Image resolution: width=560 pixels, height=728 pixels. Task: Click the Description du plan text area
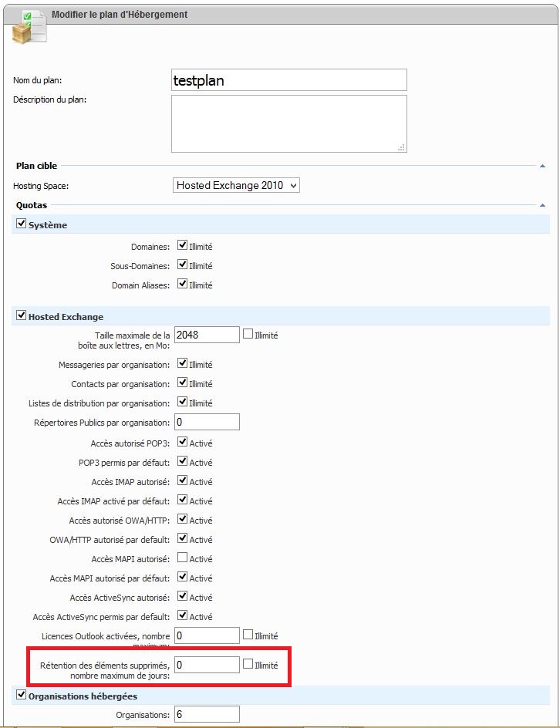288,123
